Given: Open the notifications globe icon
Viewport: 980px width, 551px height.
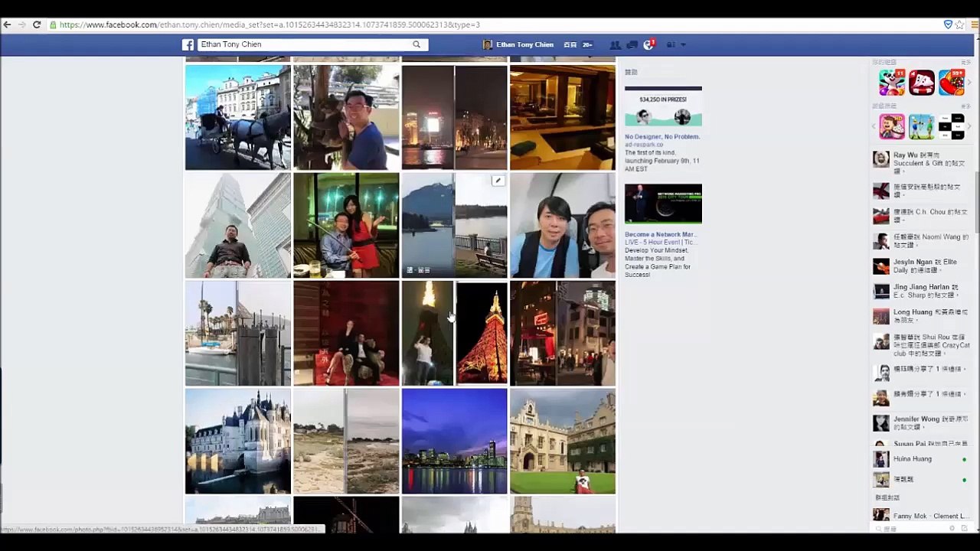Looking at the screenshot, I should 648,45.
